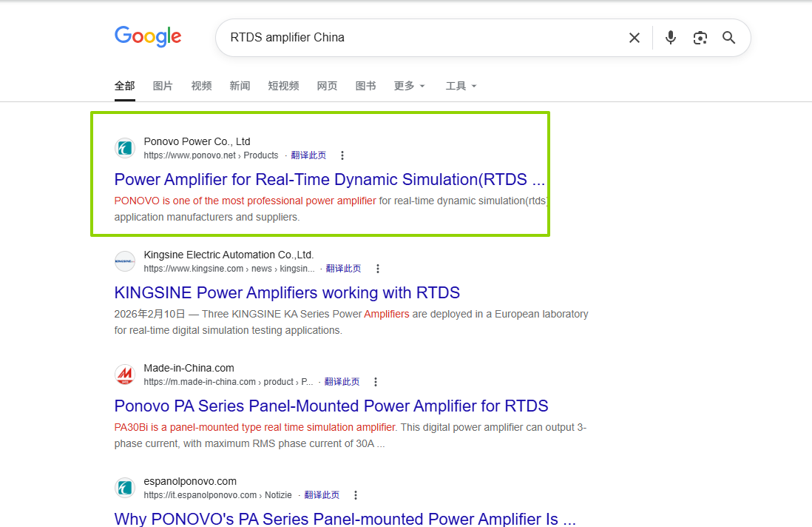Image resolution: width=812 pixels, height=527 pixels.
Task: Click the Kingsine Electric Automation favicon
Action: [x=125, y=261]
